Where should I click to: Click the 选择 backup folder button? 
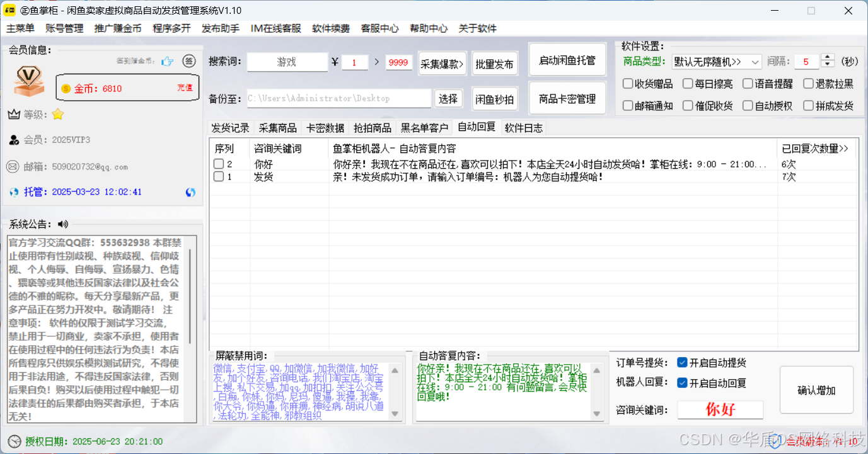pos(448,99)
